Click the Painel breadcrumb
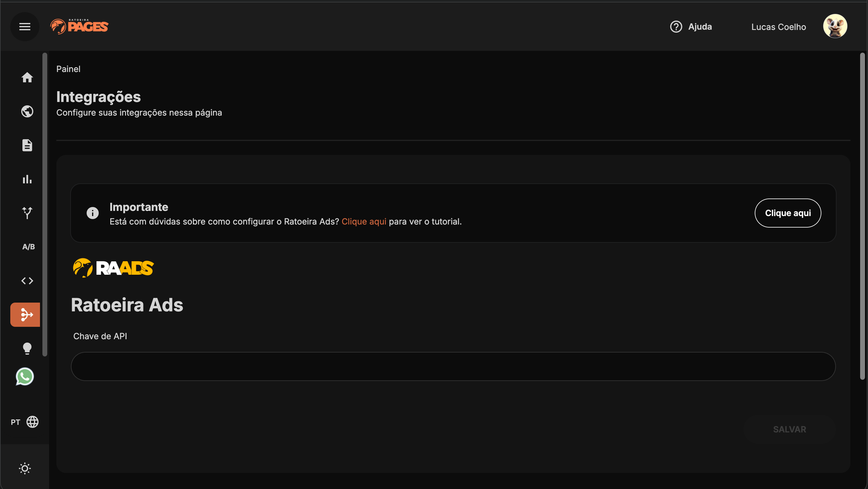 click(68, 69)
